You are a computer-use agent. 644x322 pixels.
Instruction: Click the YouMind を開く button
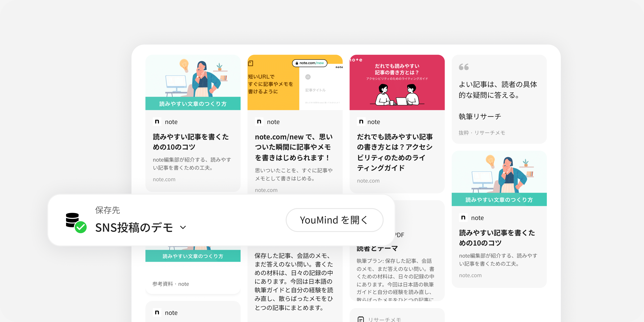click(x=334, y=220)
